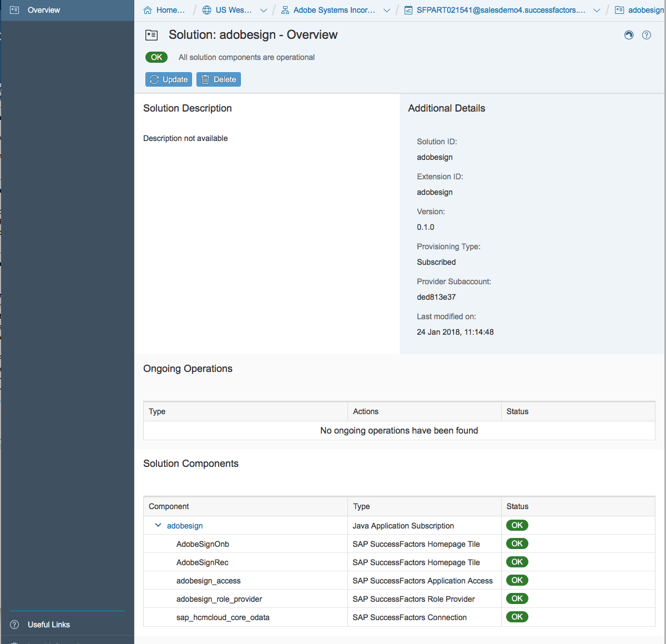666x644 pixels.
Task: Click OK status of adobesign_role_provider row
Action: [x=517, y=598]
